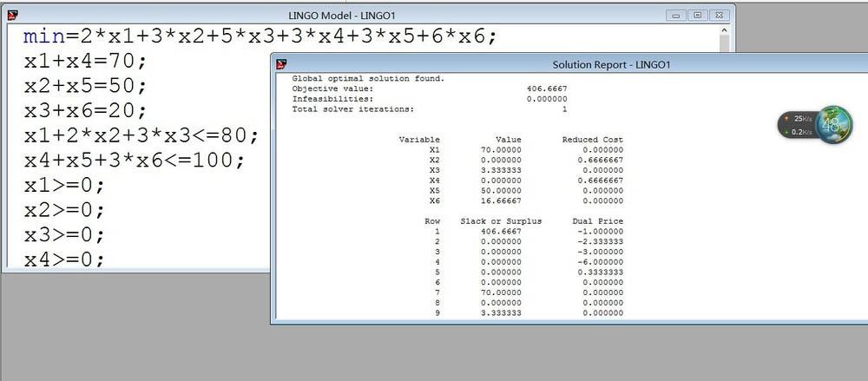The image size is (868, 381).
Task: Click the download speed 0.2K/s indicator
Action: pyautogui.click(x=798, y=131)
